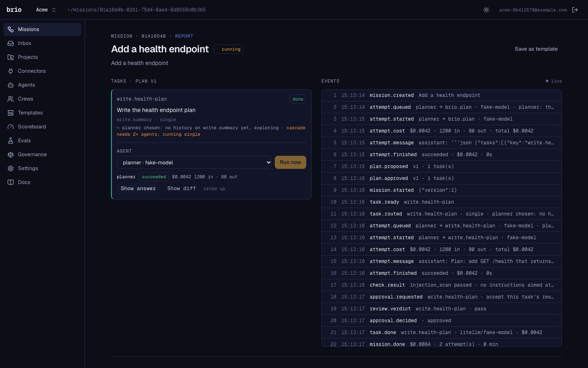The height and width of the screenshot is (368, 588).
Task: Click the write.health-plan task key
Action: coord(142,99)
